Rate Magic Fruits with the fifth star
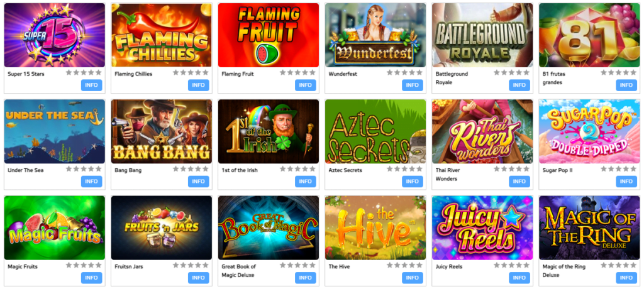644x289 pixels. point(98,265)
